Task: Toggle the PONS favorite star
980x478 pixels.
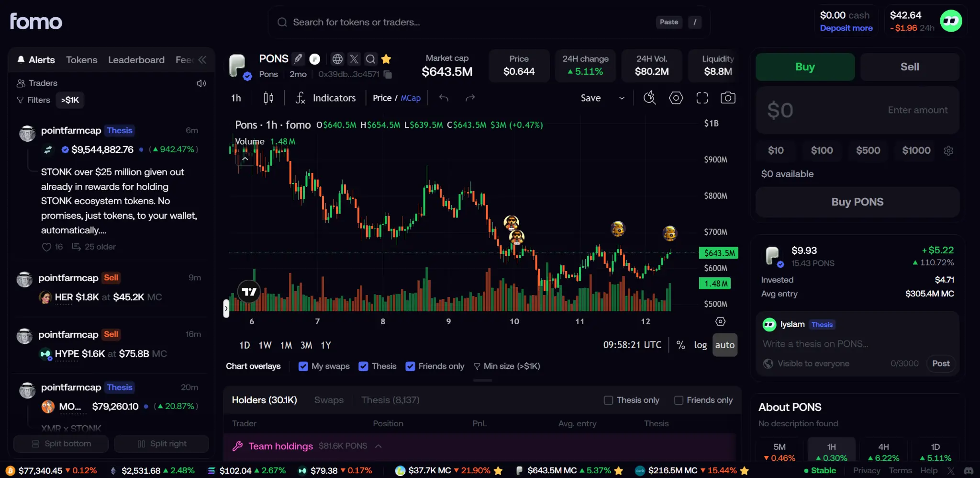Action: pyautogui.click(x=386, y=59)
